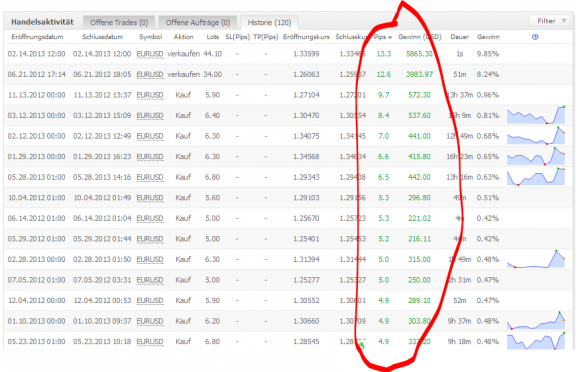
Task: Open EURUSD link in 11.13.2012 row
Action: coord(150,95)
